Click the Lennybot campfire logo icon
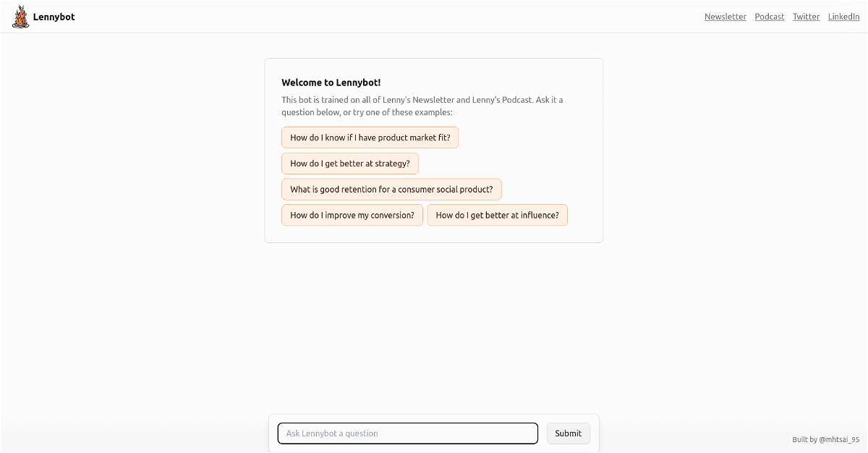 [21, 17]
